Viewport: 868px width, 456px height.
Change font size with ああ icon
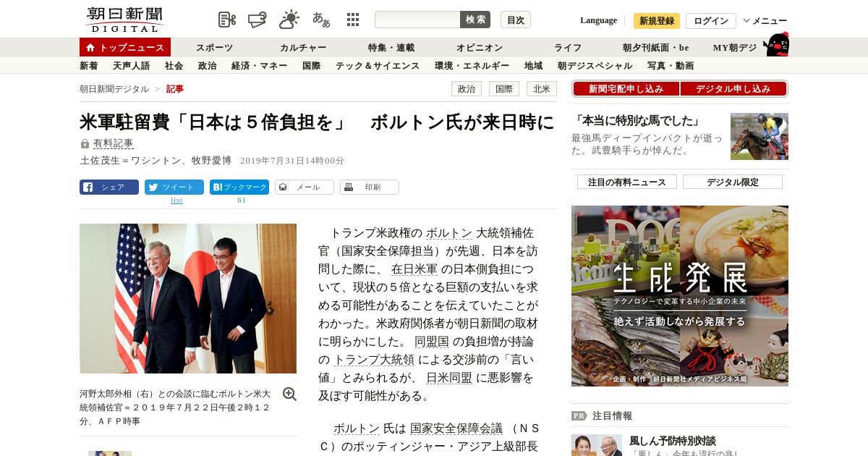coord(321,20)
